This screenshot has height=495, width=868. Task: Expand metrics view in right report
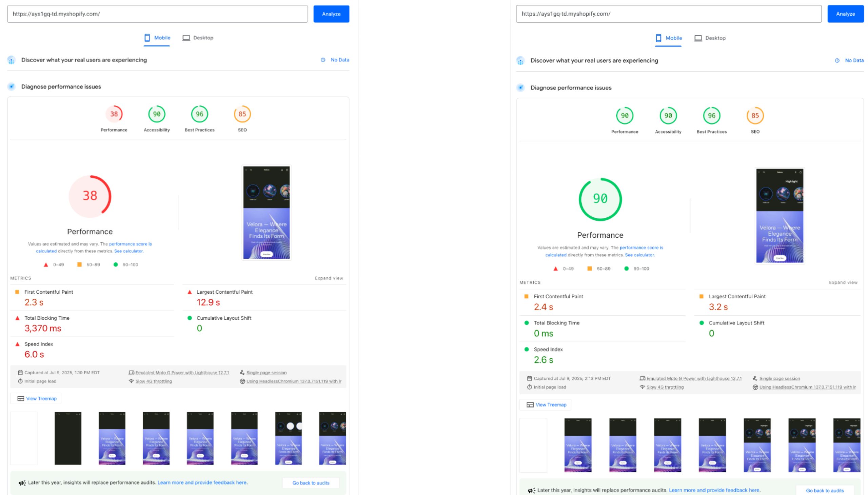click(843, 282)
